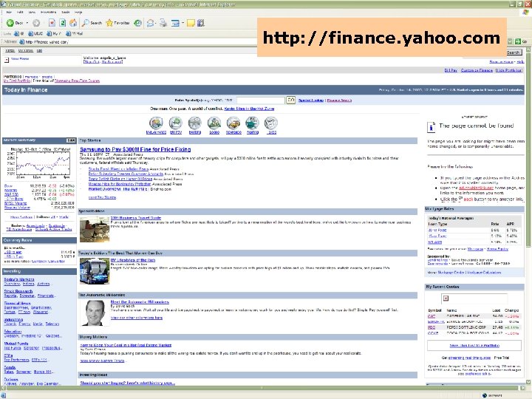
Task: Click the Print printer toolbar icon
Action: point(163,23)
